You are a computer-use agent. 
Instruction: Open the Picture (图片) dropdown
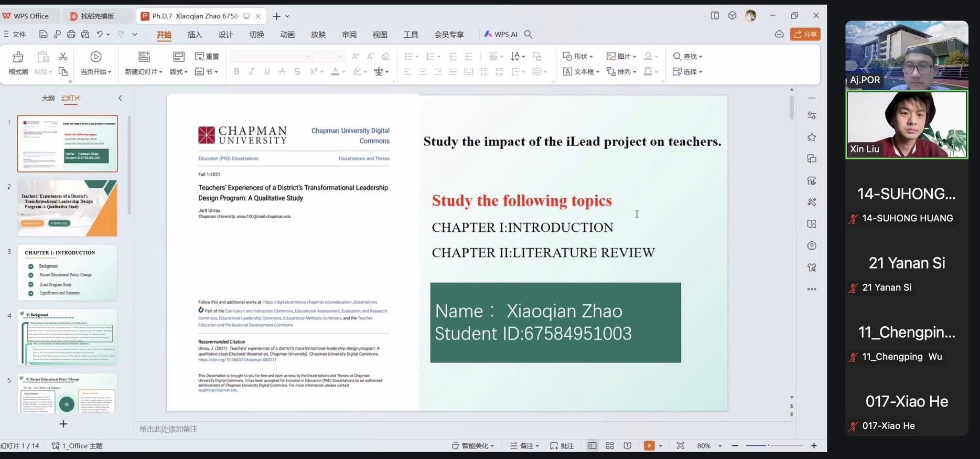(x=621, y=56)
